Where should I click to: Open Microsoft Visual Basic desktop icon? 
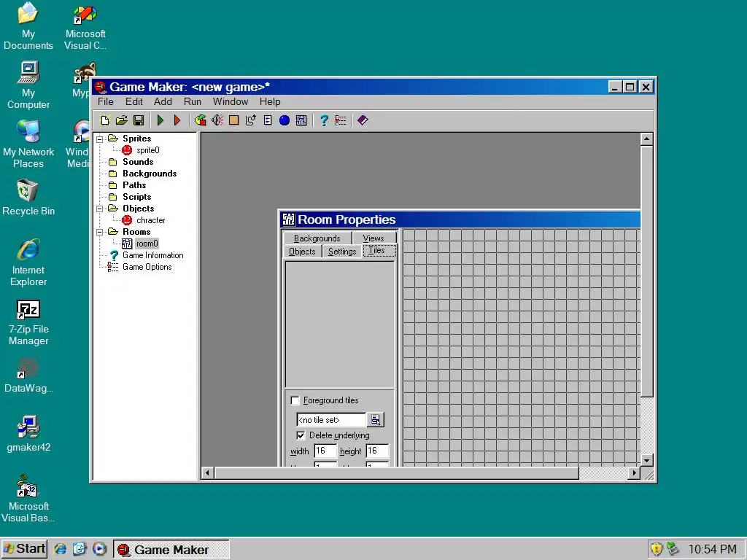click(28, 499)
